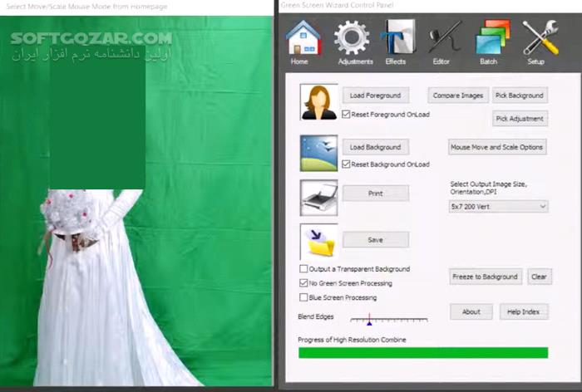Click the High Resolution Combine progress bar

coord(423,353)
